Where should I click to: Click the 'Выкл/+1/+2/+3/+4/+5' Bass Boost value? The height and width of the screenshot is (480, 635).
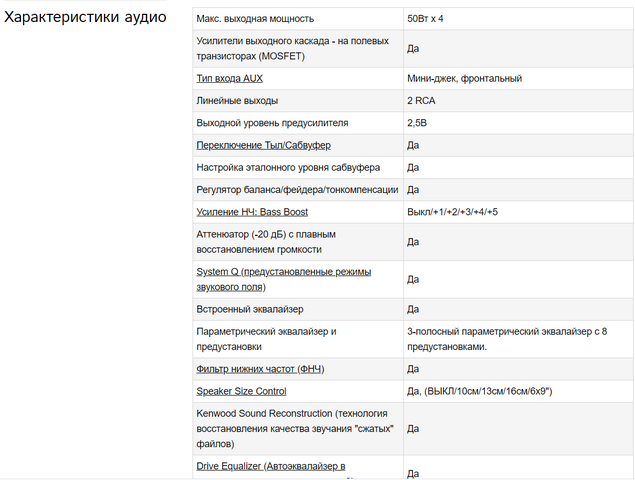coord(452,212)
